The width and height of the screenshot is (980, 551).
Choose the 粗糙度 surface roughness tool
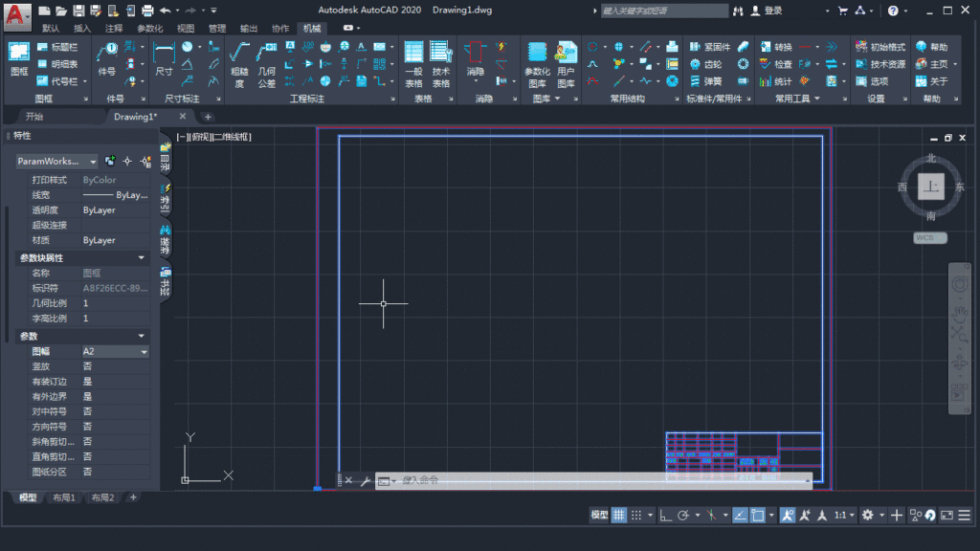point(239,65)
